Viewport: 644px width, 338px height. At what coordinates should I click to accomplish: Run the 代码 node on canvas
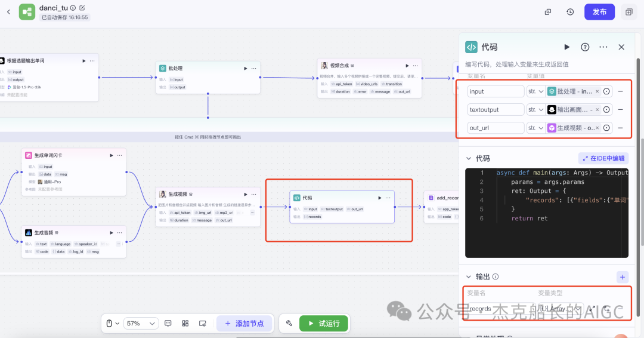[379, 198]
